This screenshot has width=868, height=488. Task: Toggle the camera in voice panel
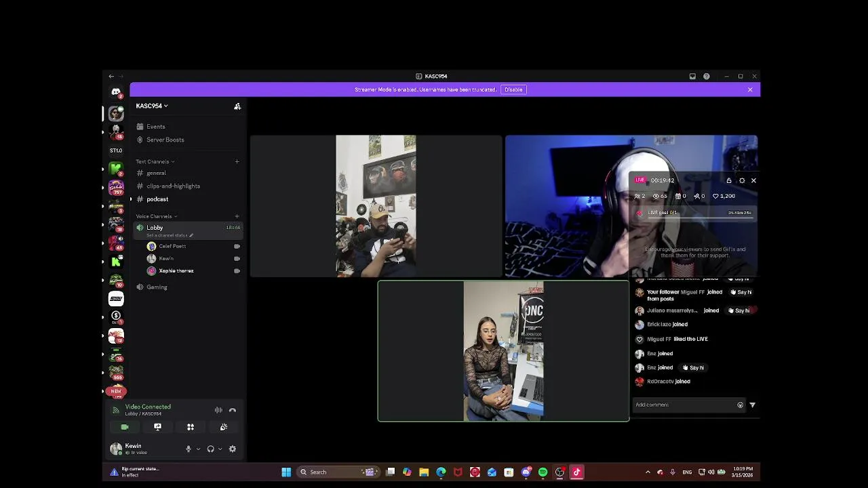click(125, 427)
